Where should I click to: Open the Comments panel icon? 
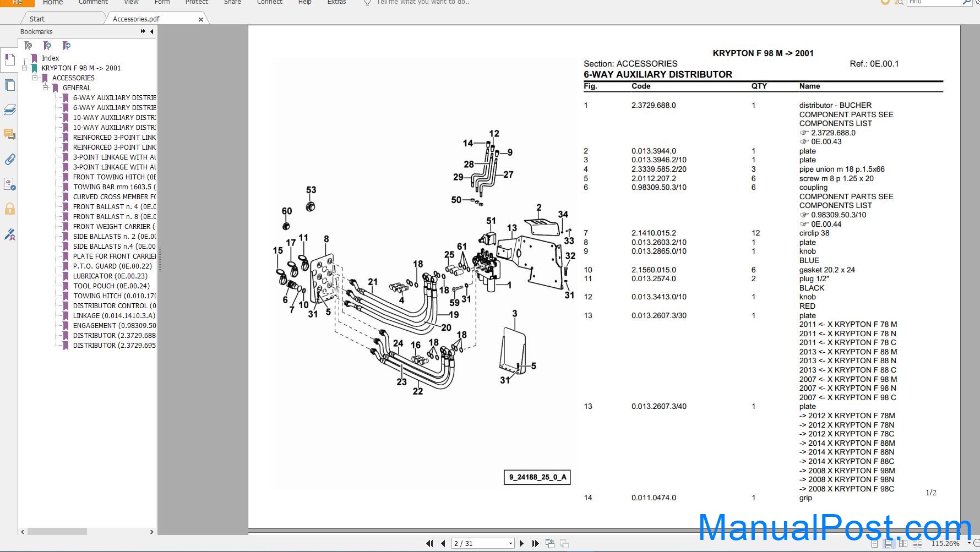tap(9, 134)
